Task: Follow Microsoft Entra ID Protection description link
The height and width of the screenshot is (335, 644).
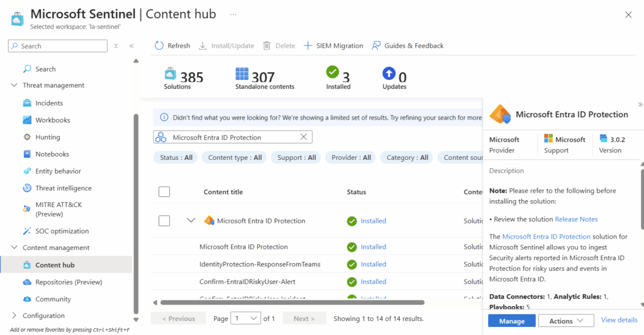Action: (x=547, y=236)
